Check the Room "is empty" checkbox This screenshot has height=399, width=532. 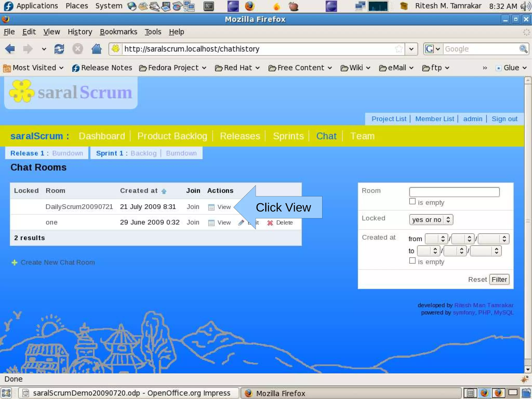(x=412, y=201)
